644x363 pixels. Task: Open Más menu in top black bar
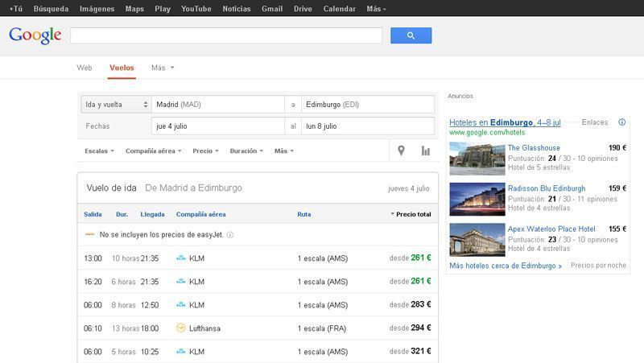tap(376, 9)
